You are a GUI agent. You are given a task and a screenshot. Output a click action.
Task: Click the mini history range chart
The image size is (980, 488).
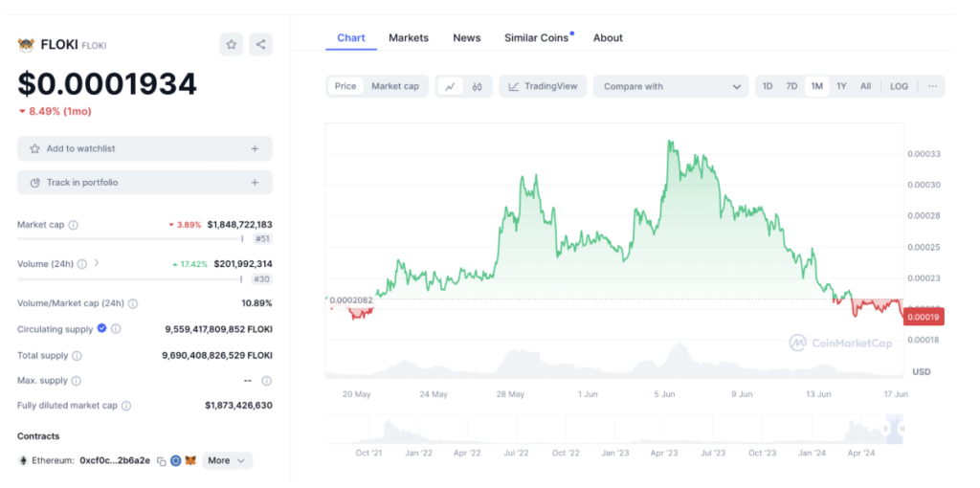[614, 429]
